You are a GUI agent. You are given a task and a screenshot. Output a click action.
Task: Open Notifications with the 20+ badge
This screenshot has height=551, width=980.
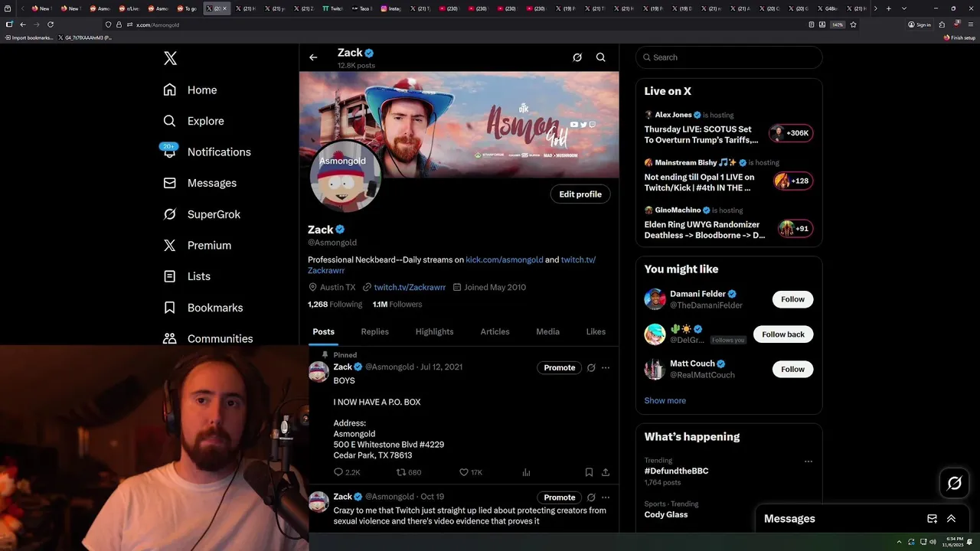coord(207,152)
